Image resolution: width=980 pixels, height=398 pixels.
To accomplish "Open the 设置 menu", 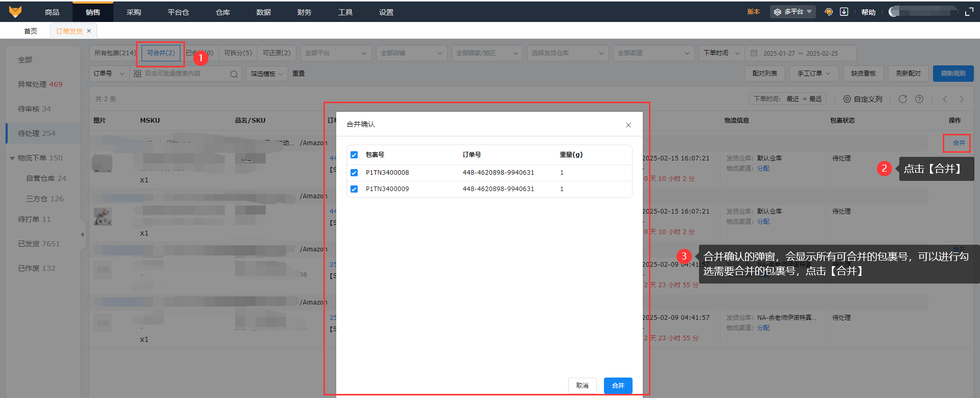I will [x=386, y=12].
